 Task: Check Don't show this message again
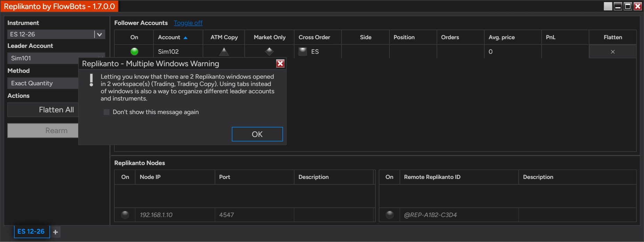[x=107, y=112]
